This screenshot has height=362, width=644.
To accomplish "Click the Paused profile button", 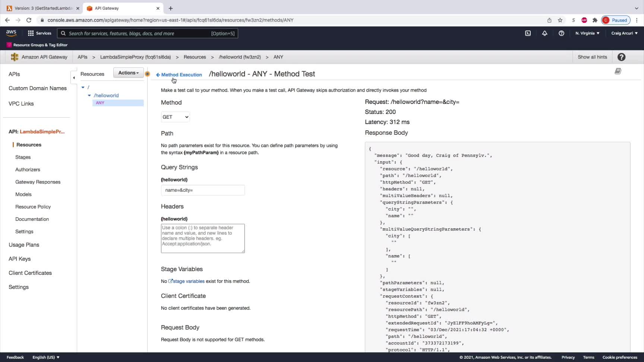I will [x=616, y=20].
